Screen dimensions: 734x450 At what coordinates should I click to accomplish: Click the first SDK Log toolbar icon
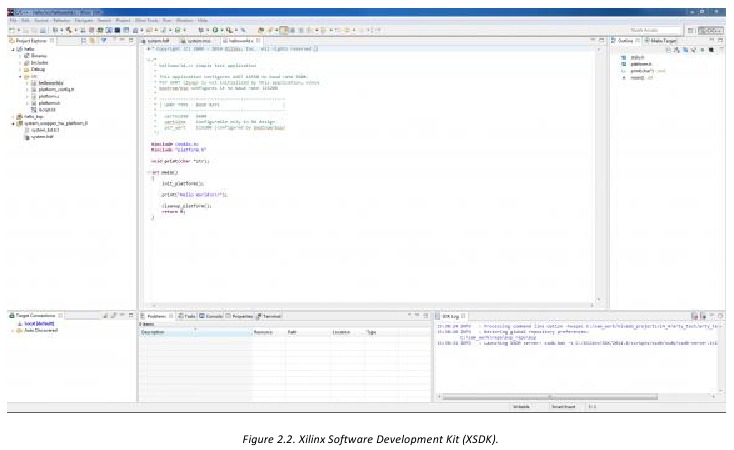point(694,316)
